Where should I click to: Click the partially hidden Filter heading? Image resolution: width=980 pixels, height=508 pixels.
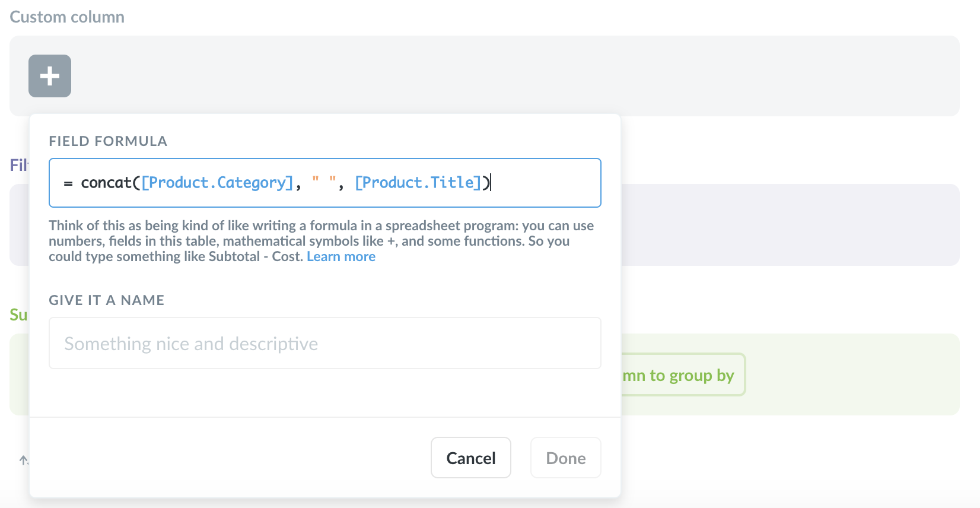[18, 164]
